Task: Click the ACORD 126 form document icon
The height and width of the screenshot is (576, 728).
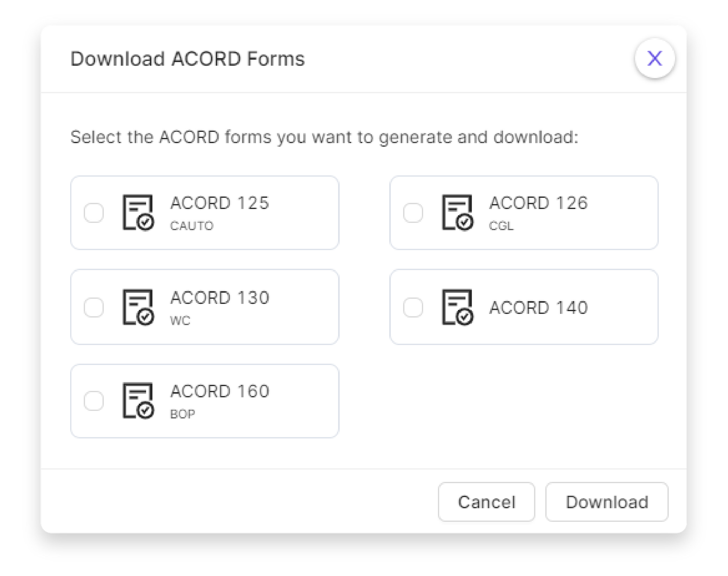Action: (x=457, y=213)
